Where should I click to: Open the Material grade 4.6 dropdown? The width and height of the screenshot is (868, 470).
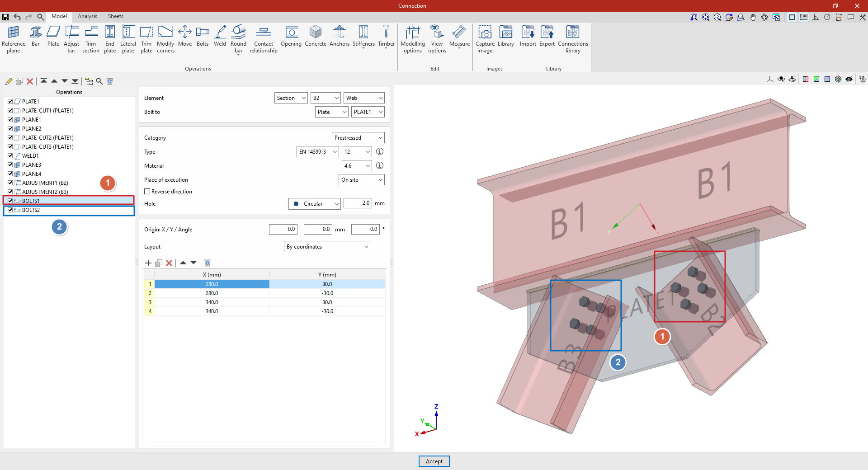click(x=357, y=166)
